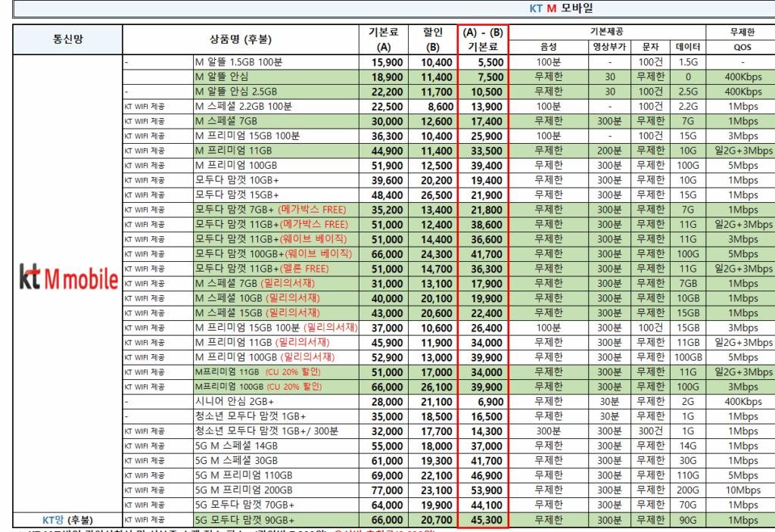775x532 pixels.
Task: Click the kt M mobile logo
Action: [69, 277]
